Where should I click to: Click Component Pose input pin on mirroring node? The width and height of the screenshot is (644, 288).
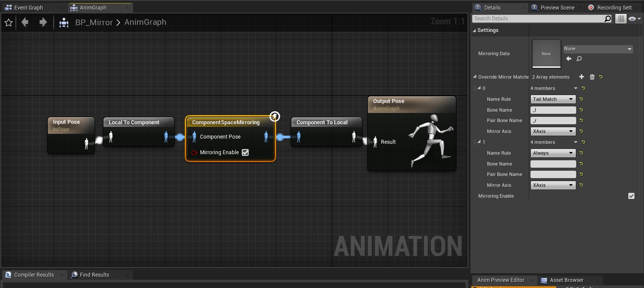pos(194,137)
